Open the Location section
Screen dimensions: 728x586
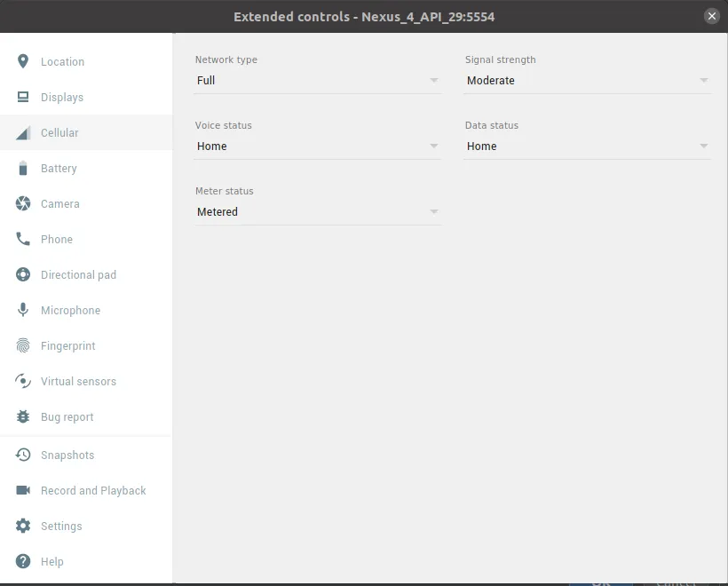86,62
